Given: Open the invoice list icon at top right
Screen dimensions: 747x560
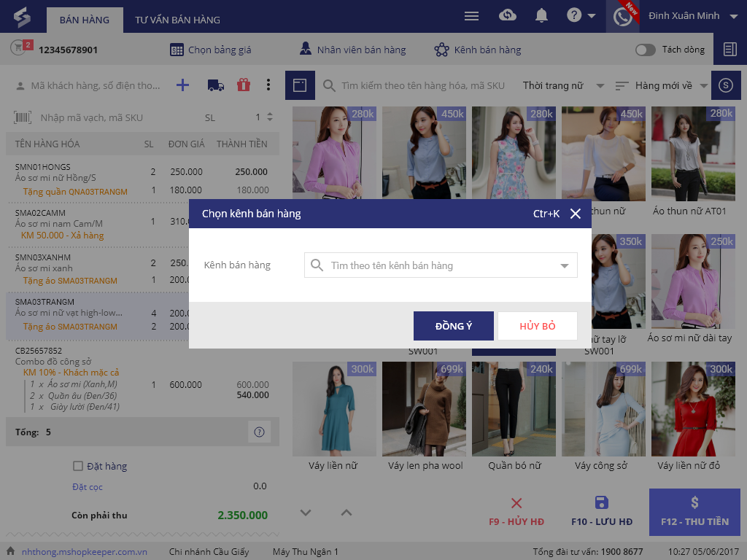Looking at the screenshot, I should click(x=729, y=50).
